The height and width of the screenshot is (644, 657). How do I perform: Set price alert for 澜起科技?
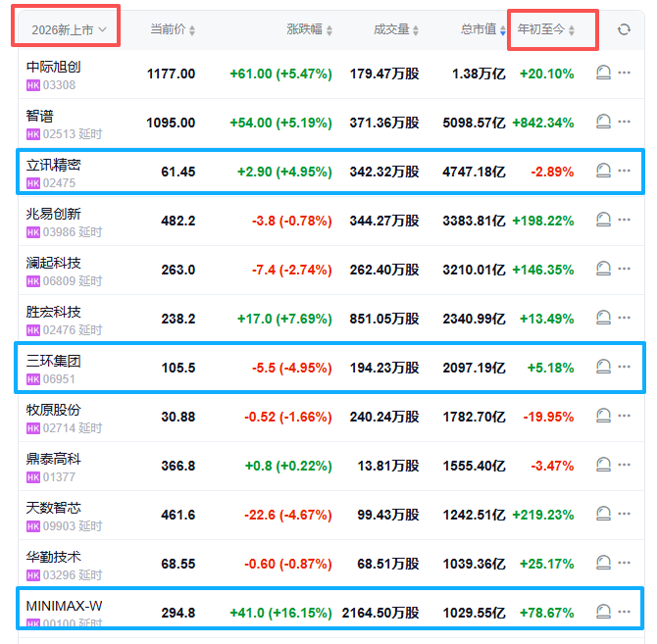point(603,269)
